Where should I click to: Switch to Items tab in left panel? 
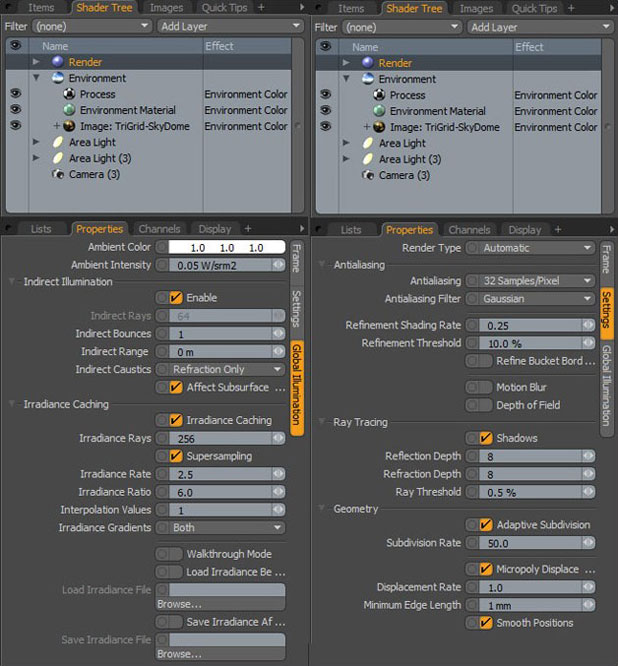[x=41, y=8]
